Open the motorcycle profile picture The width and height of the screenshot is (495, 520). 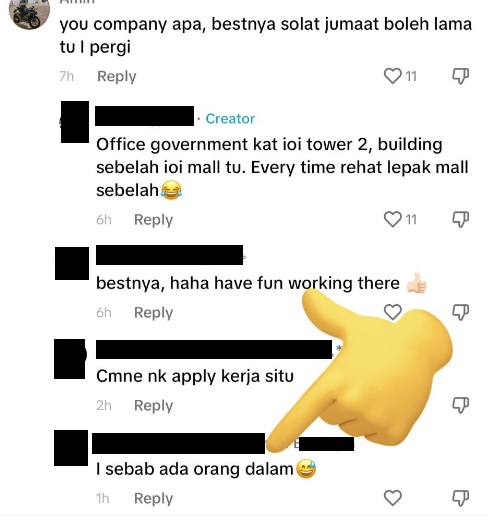pos(29,13)
